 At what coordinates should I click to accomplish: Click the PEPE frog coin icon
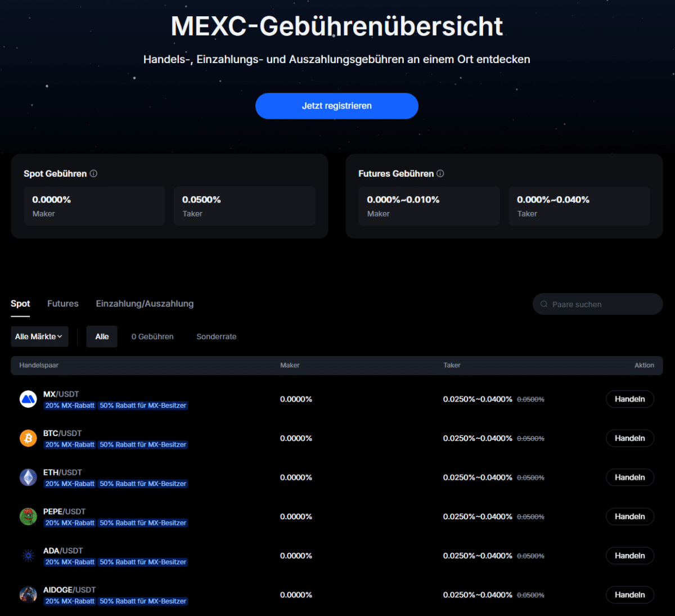coord(28,516)
